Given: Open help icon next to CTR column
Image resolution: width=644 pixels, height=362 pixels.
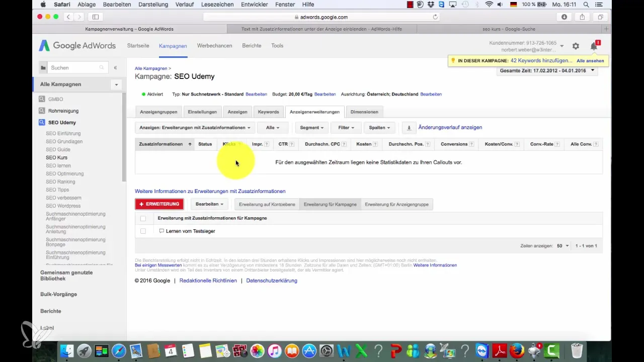Looking at the screenshot, I should tap(292, 144).
